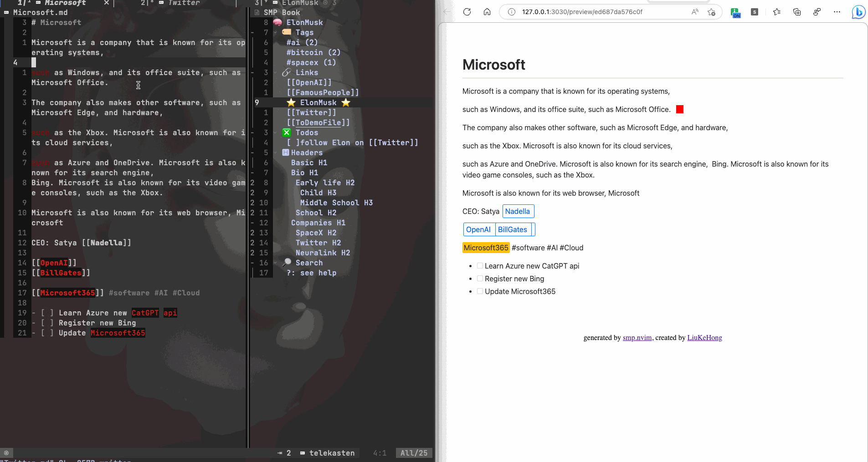Toggle editor checkbox for Register new Bing

[x=47, y=323]
